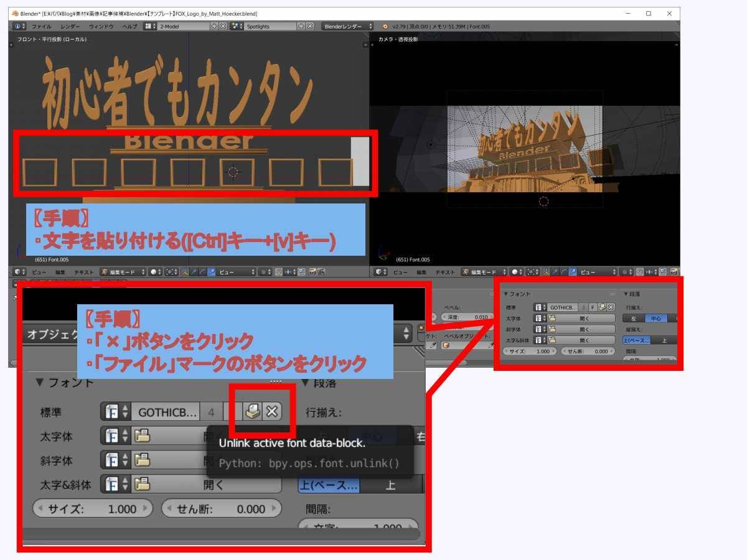Open ビュー orientation dropdown in camera viewport header

[x=597, y=272]
